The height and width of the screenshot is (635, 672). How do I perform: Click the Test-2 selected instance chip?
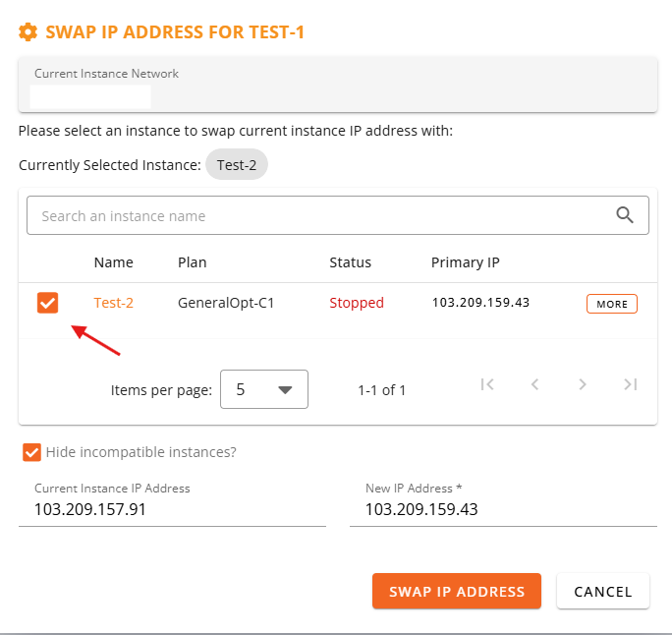(x=237, y=164)
